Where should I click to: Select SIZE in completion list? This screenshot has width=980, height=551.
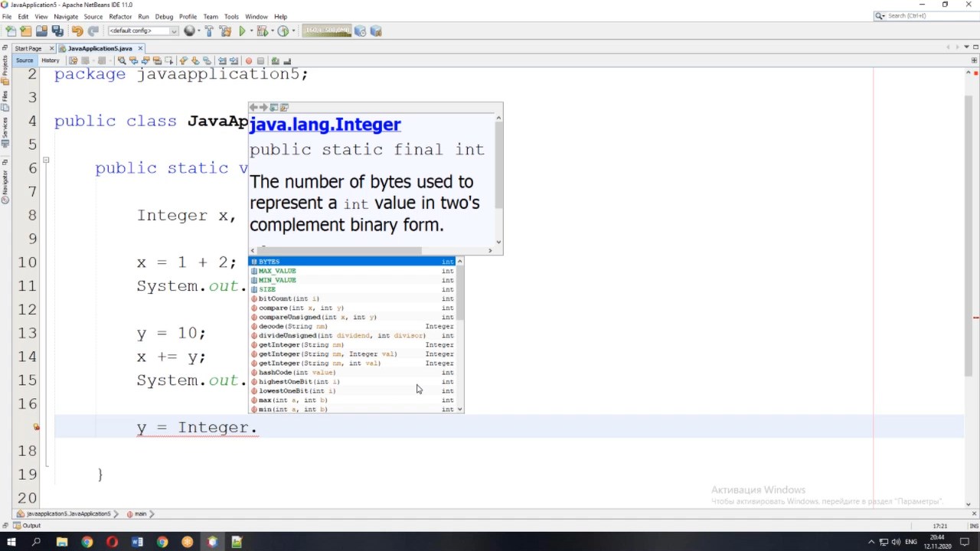click(353, 289)
